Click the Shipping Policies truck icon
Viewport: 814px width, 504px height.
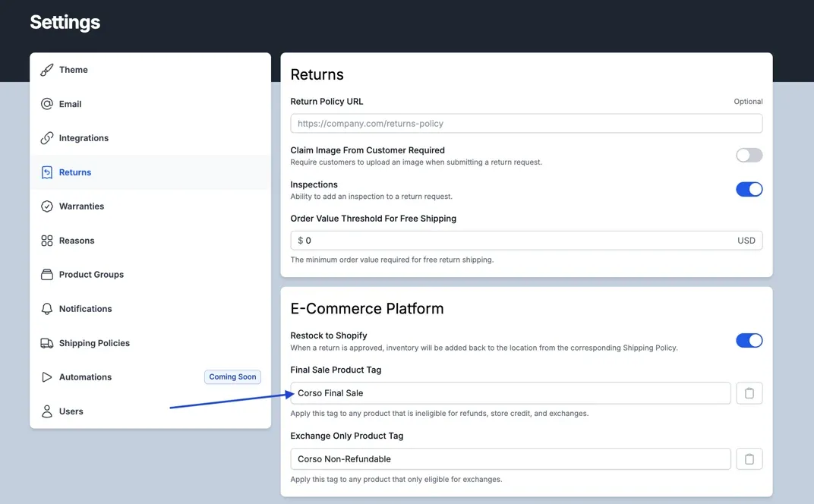click(x=47, y=343)
